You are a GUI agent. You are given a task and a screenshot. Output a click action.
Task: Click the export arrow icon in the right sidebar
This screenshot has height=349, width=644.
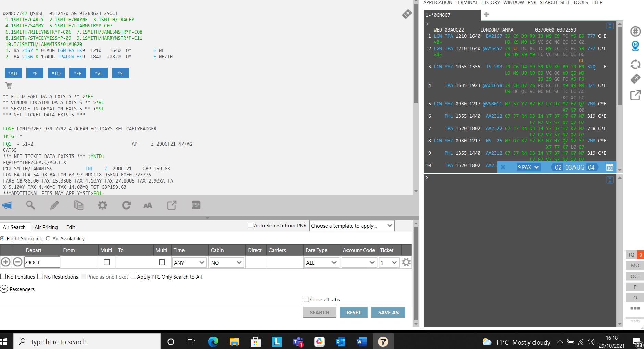[x=635, y=95]
